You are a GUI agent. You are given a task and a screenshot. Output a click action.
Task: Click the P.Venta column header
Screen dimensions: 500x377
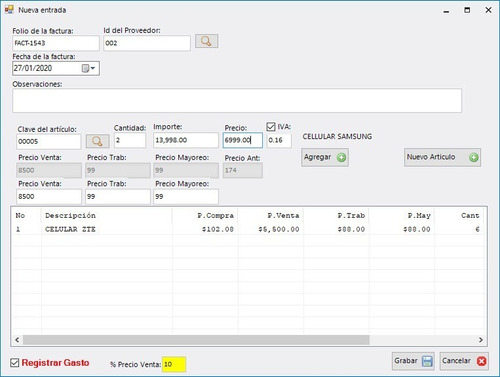tap(271, 216)
